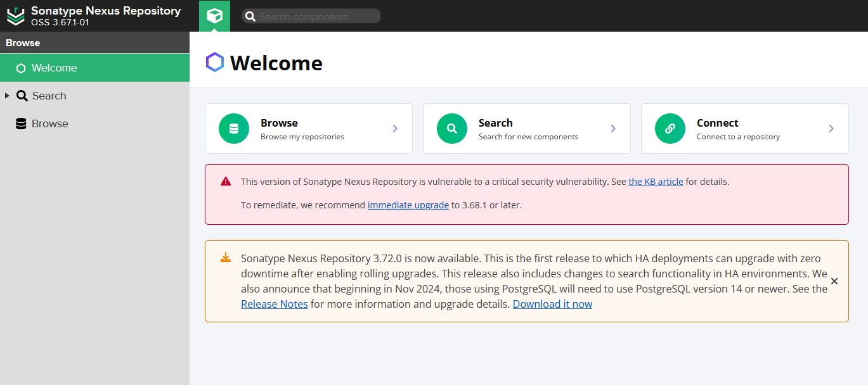Click the green Search card magnifier icon
This screenshot has height=385, width=868.
click(452, 129)
